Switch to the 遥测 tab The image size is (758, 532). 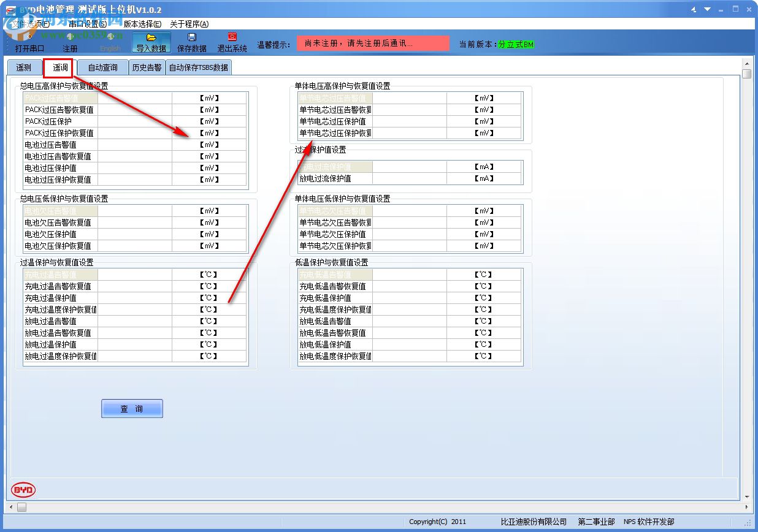click(x=24, y=67)
